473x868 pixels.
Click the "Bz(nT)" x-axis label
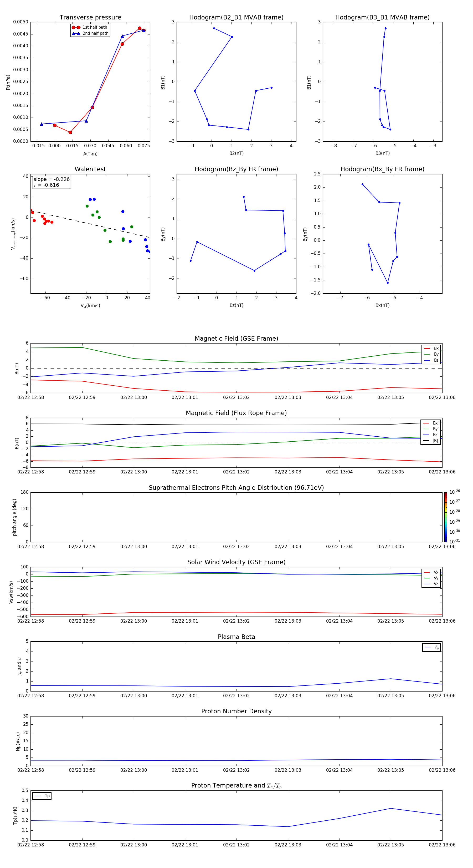[236, 305]
